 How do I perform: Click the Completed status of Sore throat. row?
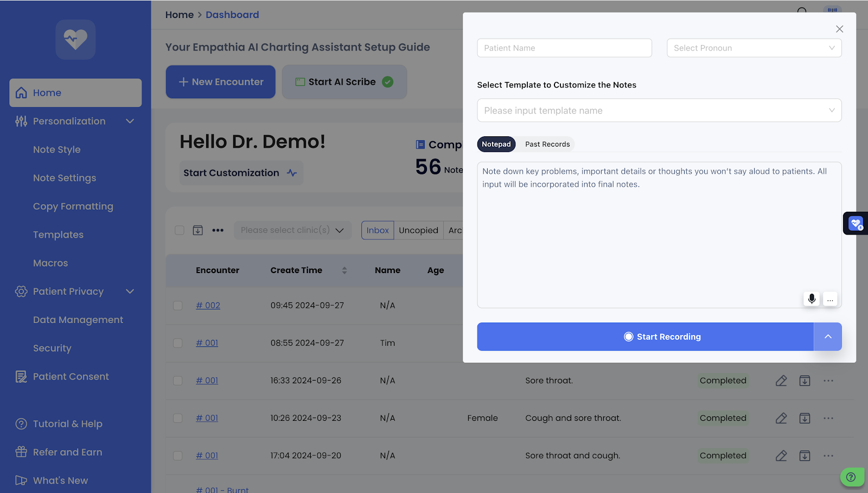coord(723,381)
